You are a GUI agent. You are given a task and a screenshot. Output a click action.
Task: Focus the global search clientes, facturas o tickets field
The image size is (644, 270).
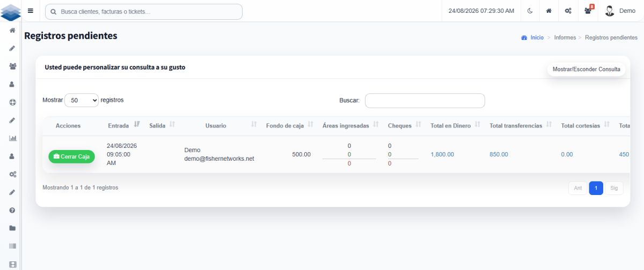pos(144,11)
